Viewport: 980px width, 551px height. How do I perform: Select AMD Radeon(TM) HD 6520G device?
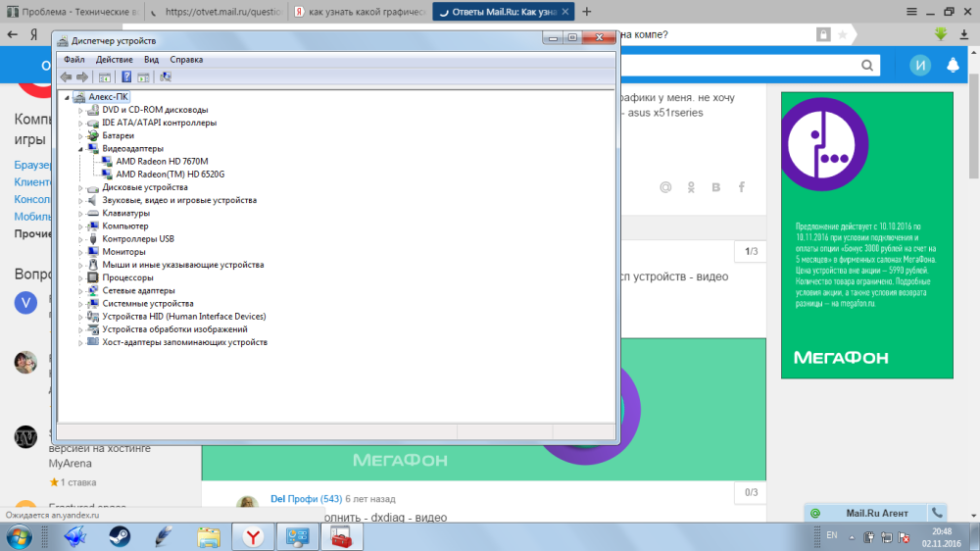pos(170,175)
